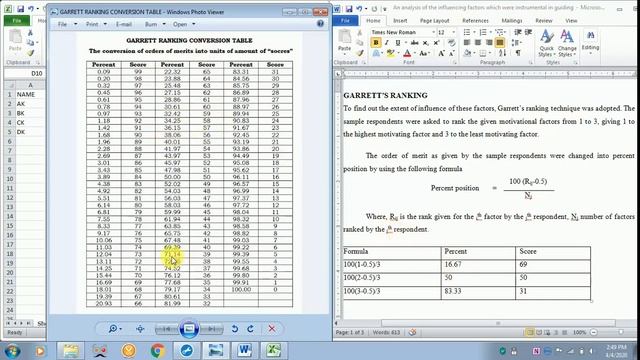The width and height of the screenshot is (640, 360).
Task: Click E-mail button in Photo Viewer
Action: pos(124,24)
